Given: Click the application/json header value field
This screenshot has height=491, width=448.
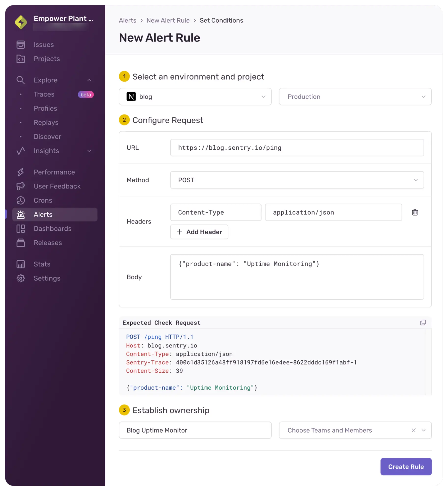Looking at the screenshot, I should 333,212.
